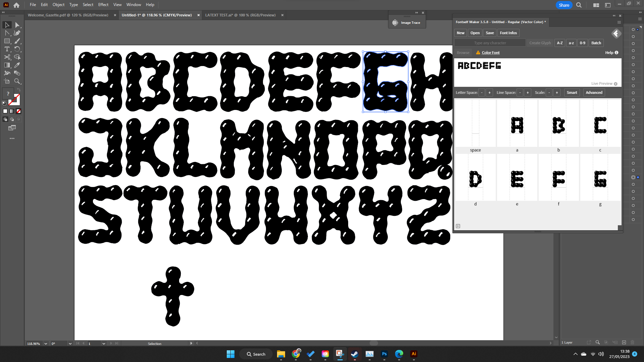Select the Scissors tool

click(x=7, y=57)
